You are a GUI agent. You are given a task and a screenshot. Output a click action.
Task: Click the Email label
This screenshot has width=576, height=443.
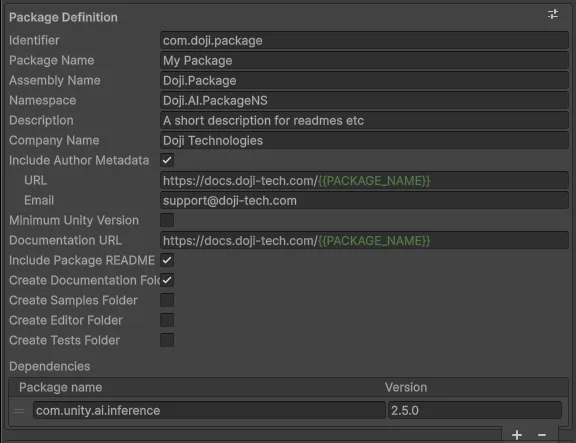pos(39,200)
